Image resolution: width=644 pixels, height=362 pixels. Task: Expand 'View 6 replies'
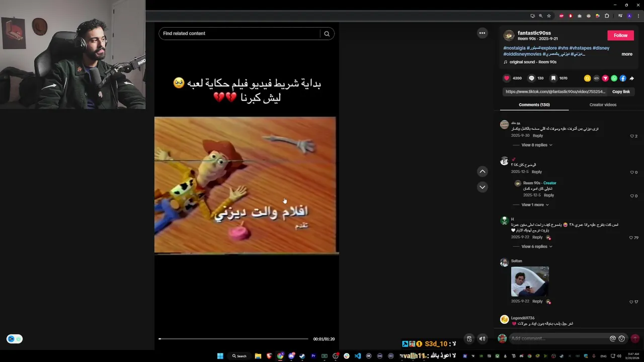[537, 246]
